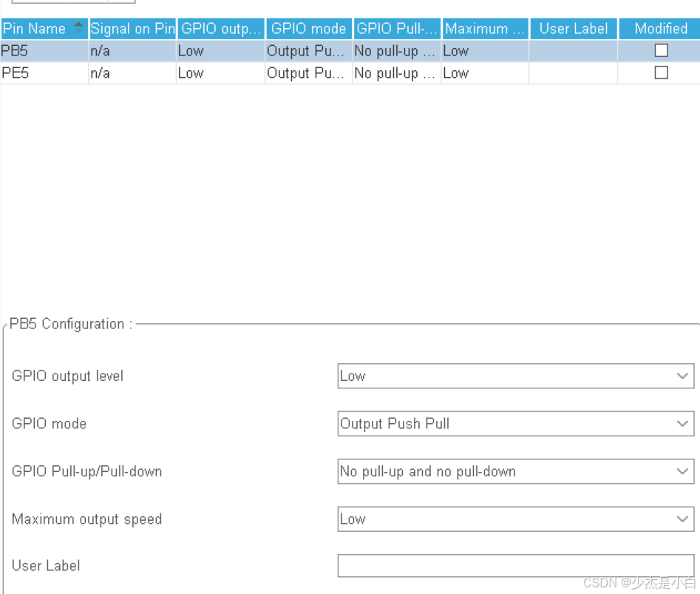
Task: Click the Signal on Pin column header
Action: [x=132, y=29]
